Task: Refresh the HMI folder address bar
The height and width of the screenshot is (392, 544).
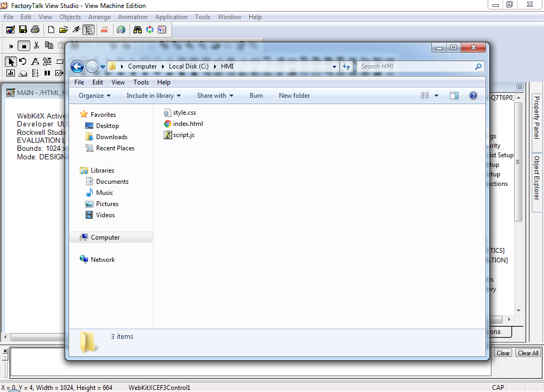Action: click(x=346, y=66)
